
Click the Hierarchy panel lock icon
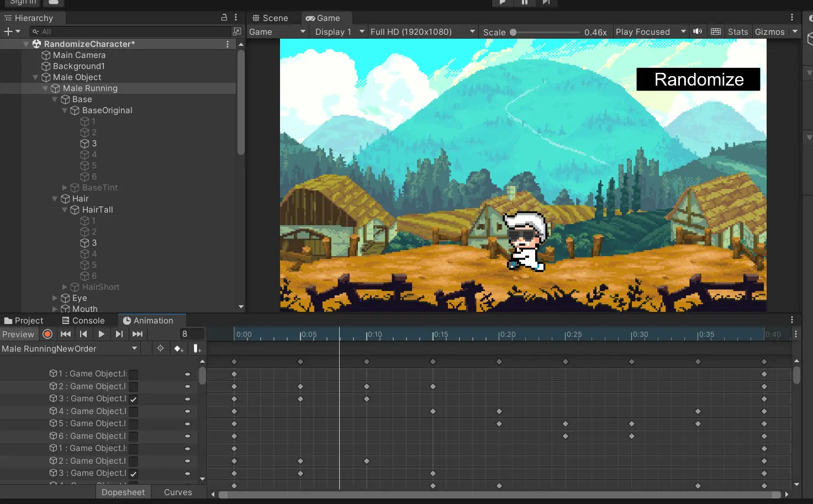[224, 18]
